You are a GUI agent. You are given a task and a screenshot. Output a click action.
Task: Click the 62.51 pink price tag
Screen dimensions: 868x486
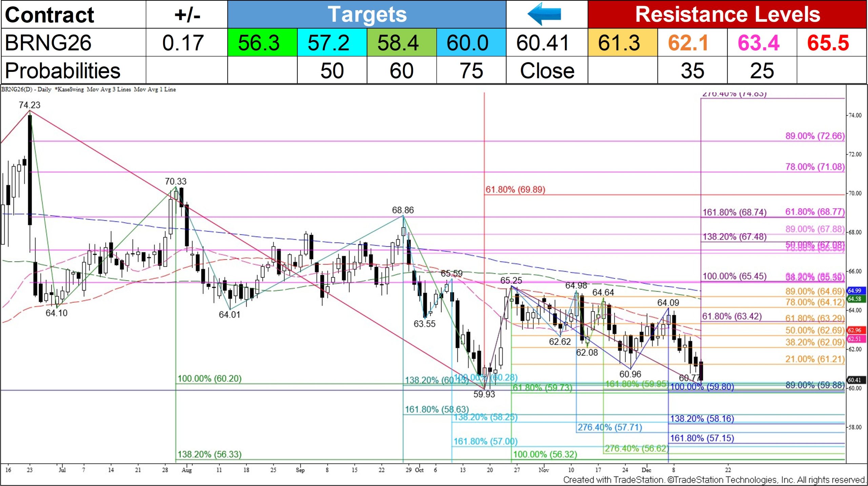click(856, 339)
